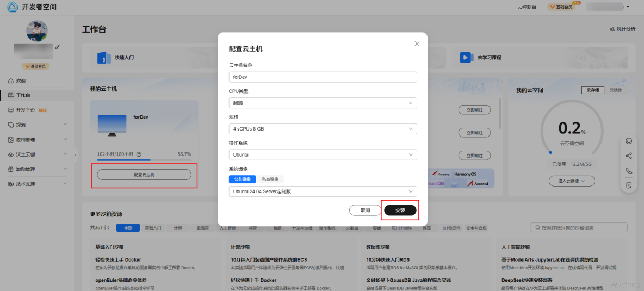
Task: Click the 基础会员 badge under the avatar
Action: pos(36,66)
